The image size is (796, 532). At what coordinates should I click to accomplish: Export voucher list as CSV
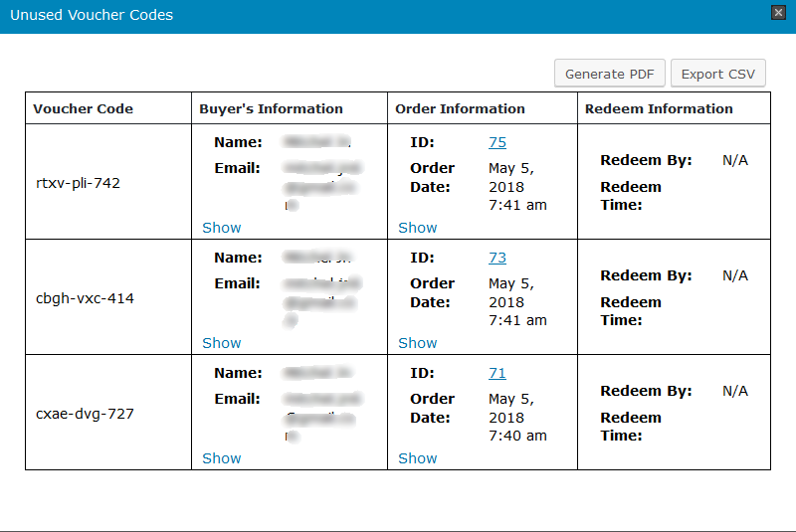pyautogui.click(x=717, y=75)
